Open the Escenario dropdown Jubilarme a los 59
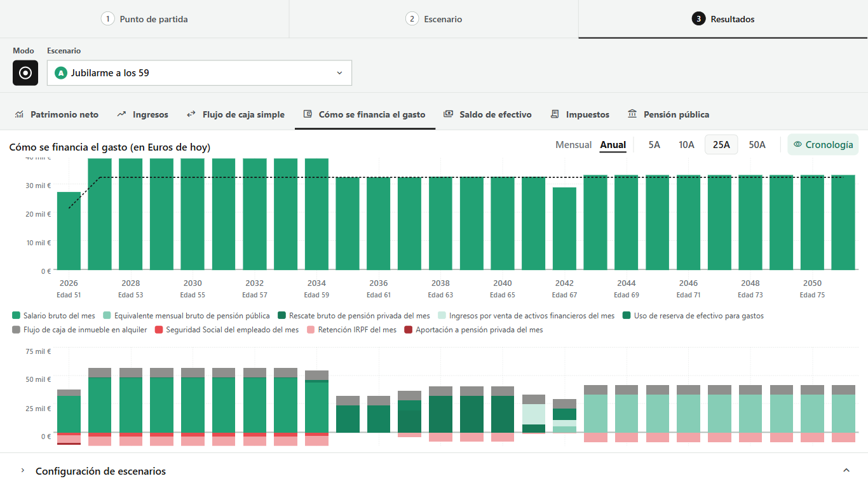 (200, 73)
